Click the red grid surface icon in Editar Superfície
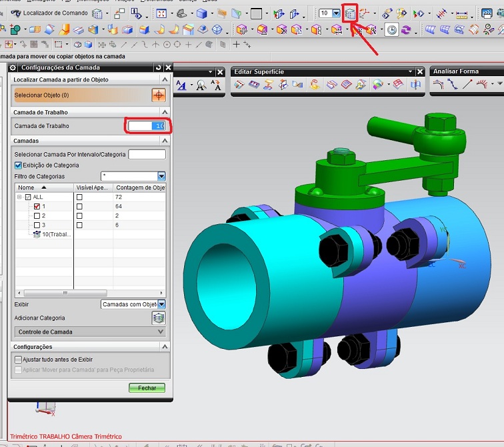Viewport: 504px width, 447px height. (x=398, y=84)
